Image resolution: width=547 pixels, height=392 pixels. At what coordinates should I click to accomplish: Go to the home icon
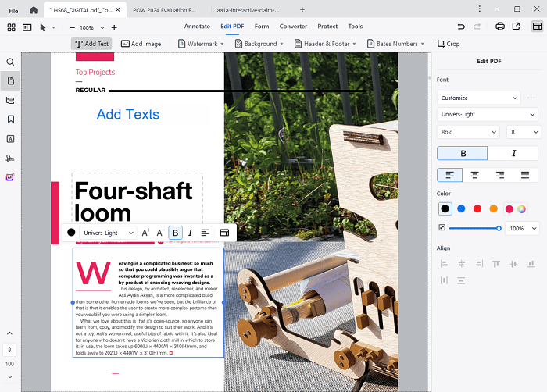[33, 10]
